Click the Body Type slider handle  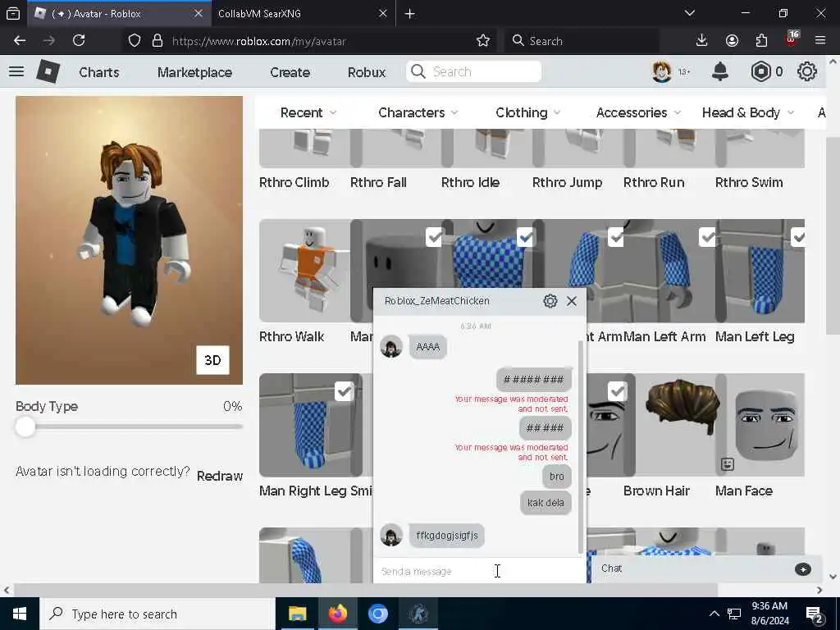pos(25,427)
